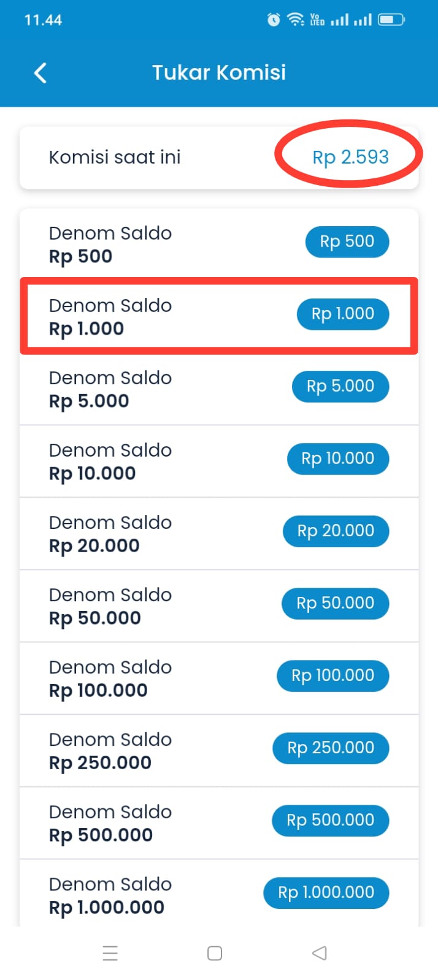Tap the back arrow on Tukar Komisi header

(40, 72)
